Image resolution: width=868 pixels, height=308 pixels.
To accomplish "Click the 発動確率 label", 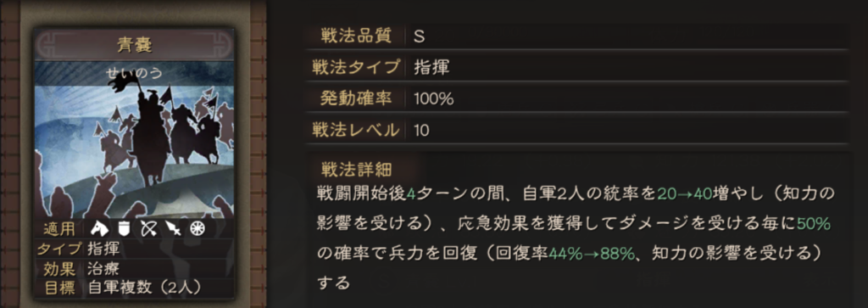I will pyautogui.click(x=356, y=99).
